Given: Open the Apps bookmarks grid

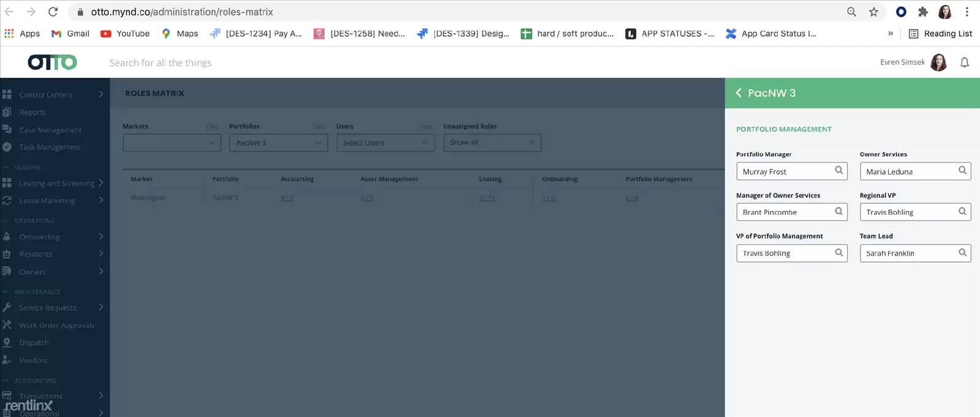Looking at the screenshot, I should 22,34.
